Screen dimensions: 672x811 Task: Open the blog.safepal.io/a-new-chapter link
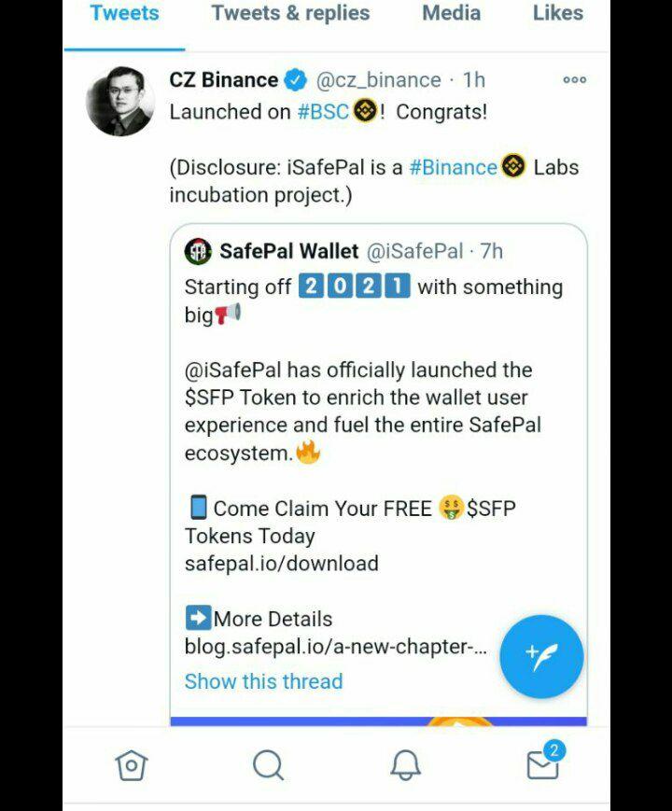(336, 647)
